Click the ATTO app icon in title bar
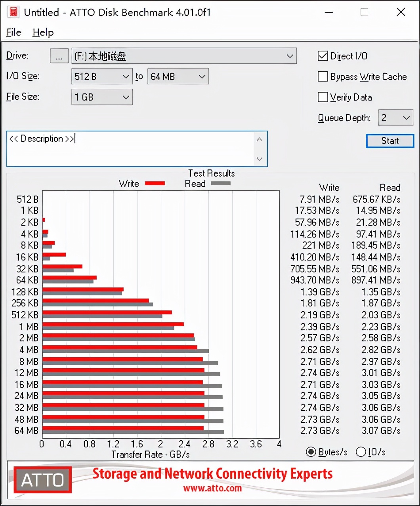420x506 pixels. pyautogui.click(x=13, y=12)
